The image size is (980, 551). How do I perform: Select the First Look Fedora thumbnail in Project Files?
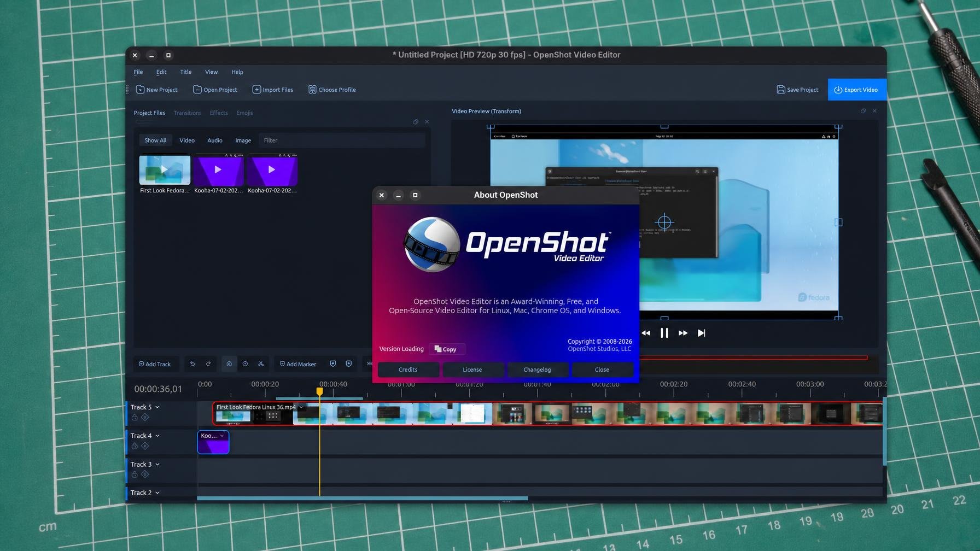pos(165,170)
